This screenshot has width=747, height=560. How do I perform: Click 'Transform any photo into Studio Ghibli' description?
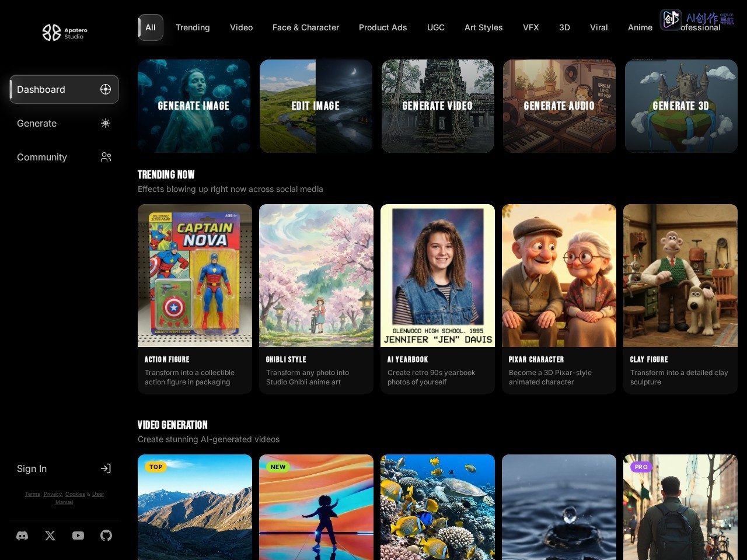pyautogui.click(x=308, y=377)
